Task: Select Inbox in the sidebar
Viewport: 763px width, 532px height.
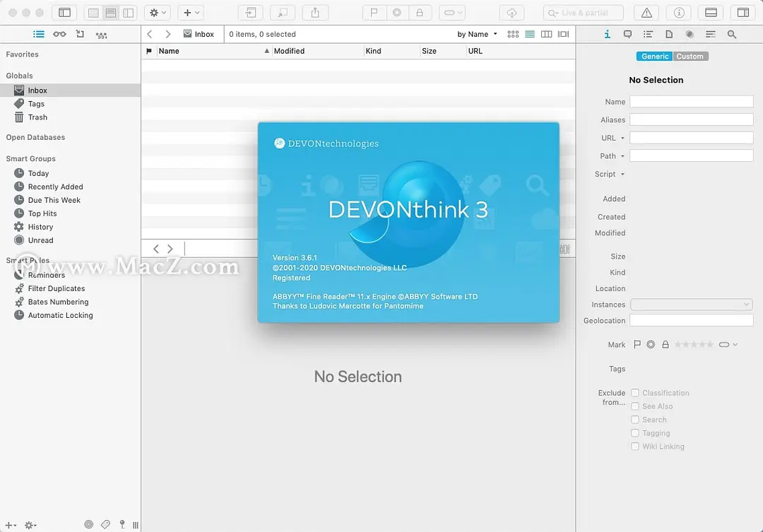Action: [x=70, y=90]
